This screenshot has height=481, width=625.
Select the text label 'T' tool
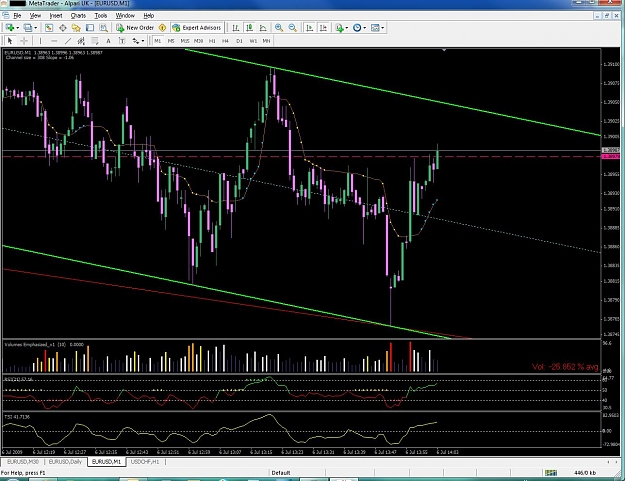(x=122, y=41)
